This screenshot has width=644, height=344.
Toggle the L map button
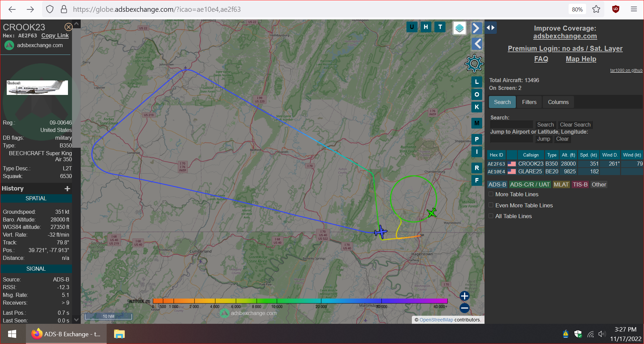477,82
